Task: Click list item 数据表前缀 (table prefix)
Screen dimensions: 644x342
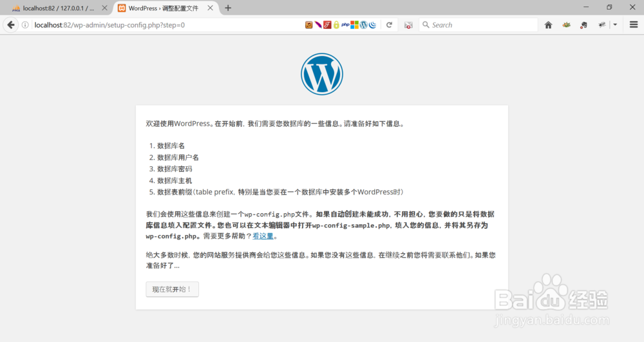Action: [280, 192]
